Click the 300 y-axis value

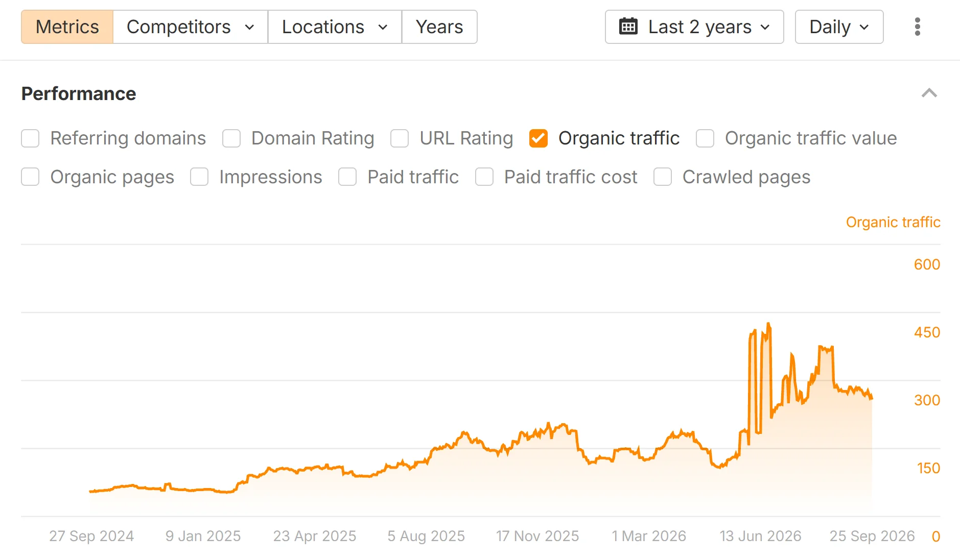(927, 400)
